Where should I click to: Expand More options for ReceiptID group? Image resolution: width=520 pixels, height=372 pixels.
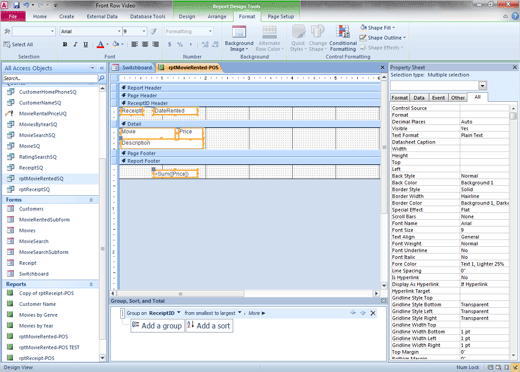click(257, 313)
